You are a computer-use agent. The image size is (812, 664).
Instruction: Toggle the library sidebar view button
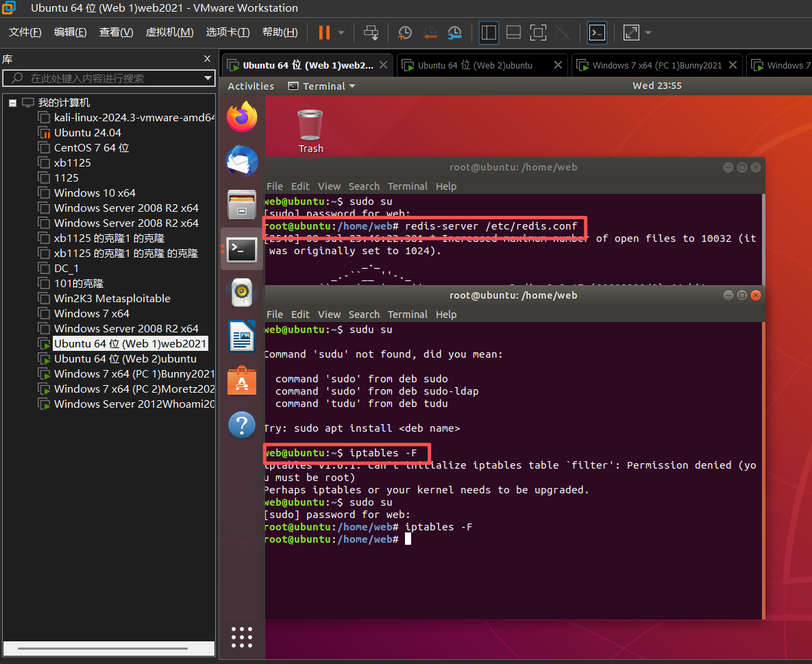coord(489,33)
